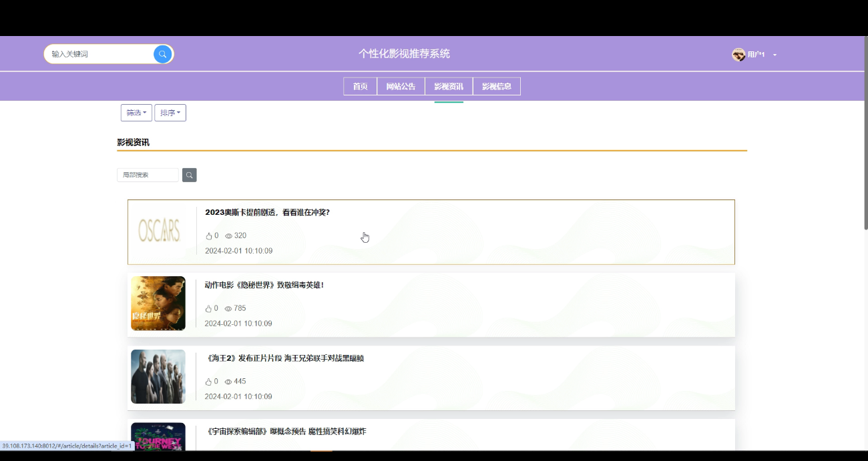The image size is (868, 461).
Task: Click the user avatar image for 用户1
Action: point(738,54)
